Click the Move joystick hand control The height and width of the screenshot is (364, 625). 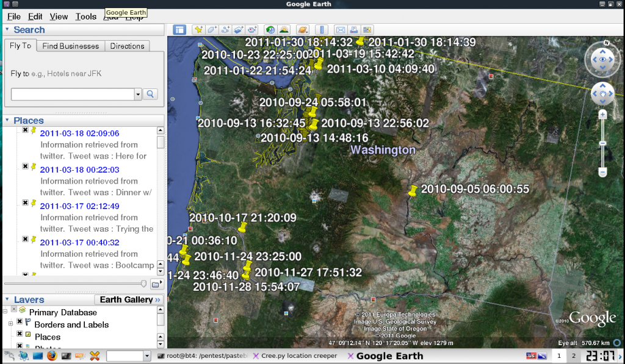tap(602, 93)
